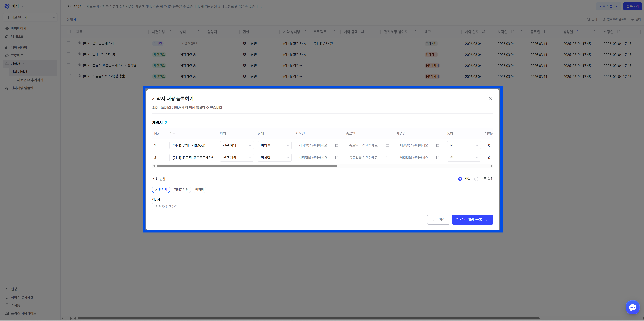644x321 pixels.
Task: Open row 1 타입 dropdown (신규 계약)
Action: tap(237, 145)
